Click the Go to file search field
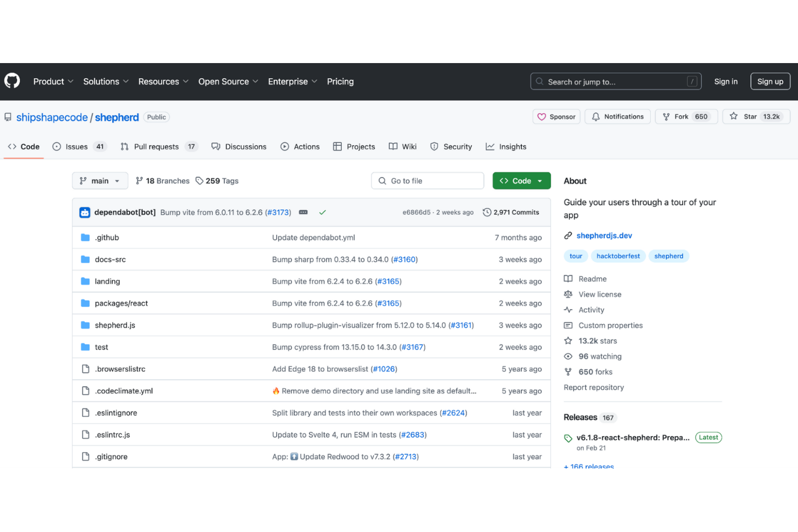This screenshot has height=532, width=798. [x=427, y=181]
